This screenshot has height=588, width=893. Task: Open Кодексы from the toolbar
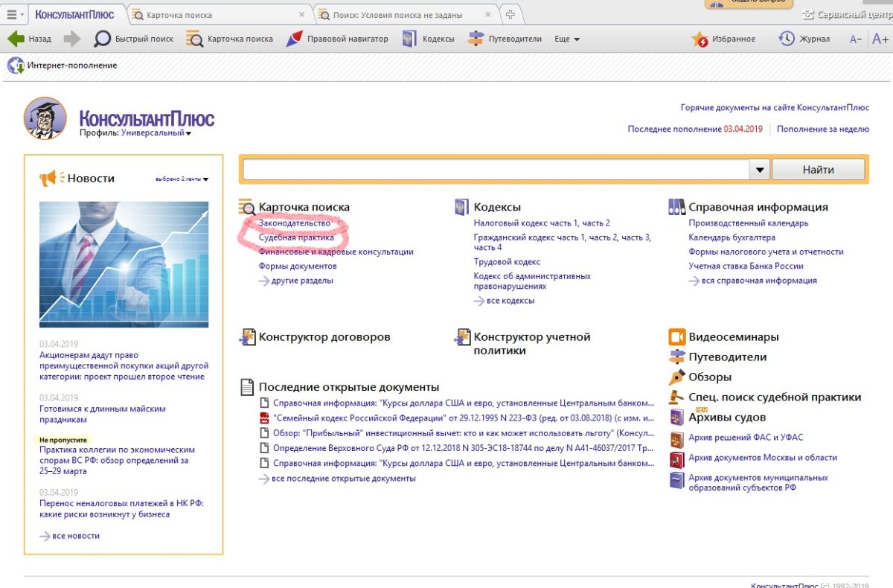click(x=428, y=39)
